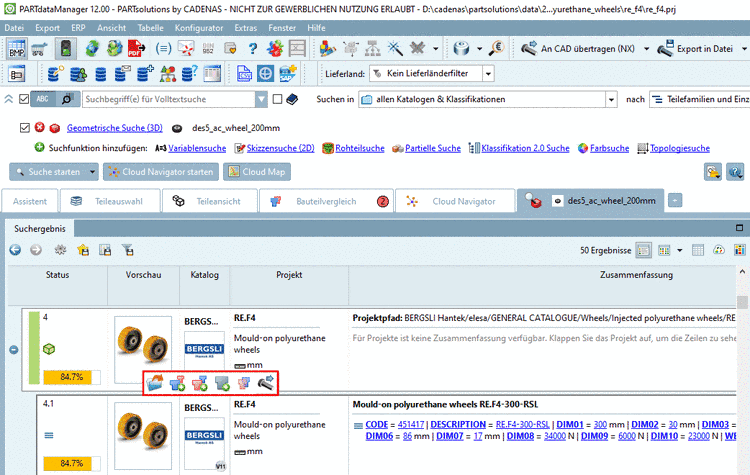This screenshot has height=475, width=750.
Task: Click the DIN 962 toolbar icon
Action: tap(208, 48)
